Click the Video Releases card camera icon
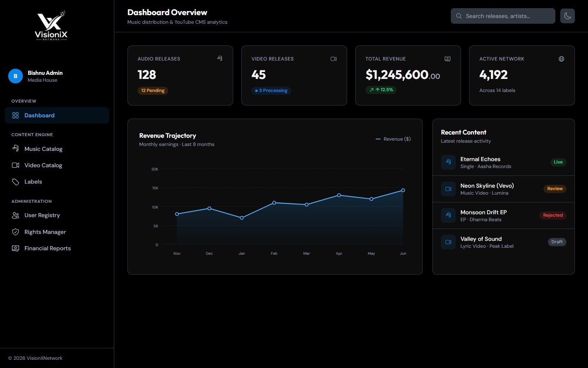Viewport: 588px width, 368px height. click(x=334, y=59)
